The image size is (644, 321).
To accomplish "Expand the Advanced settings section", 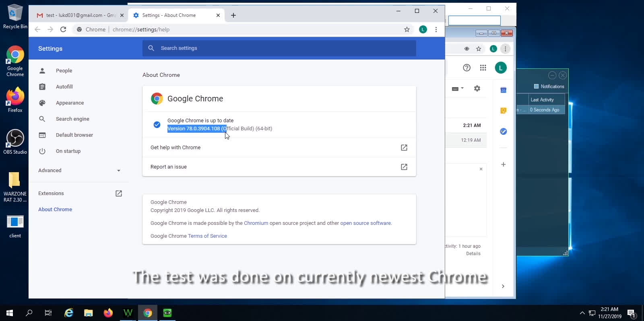I will click(79, 171).
